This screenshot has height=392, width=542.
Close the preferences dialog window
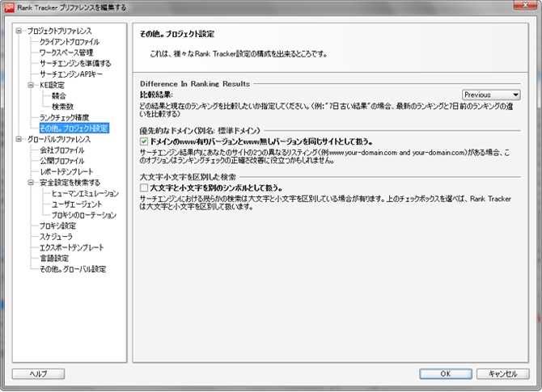tap(525, 5)
